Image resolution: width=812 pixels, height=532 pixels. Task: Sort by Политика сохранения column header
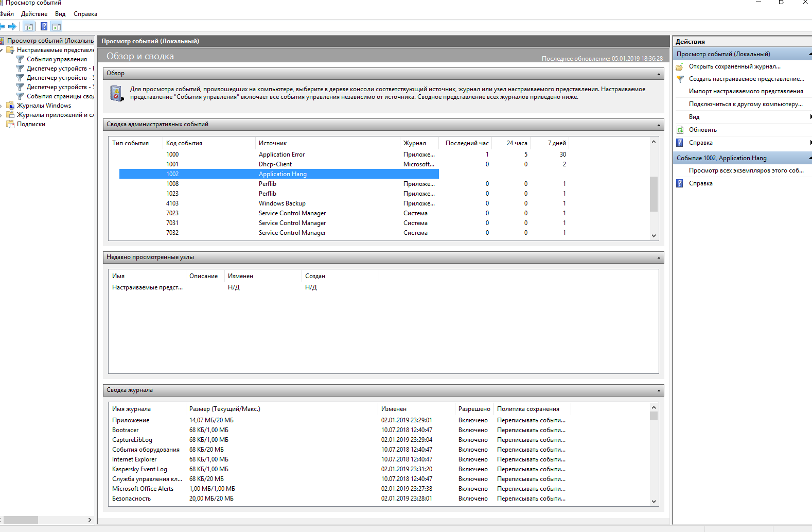pos(533,409)
